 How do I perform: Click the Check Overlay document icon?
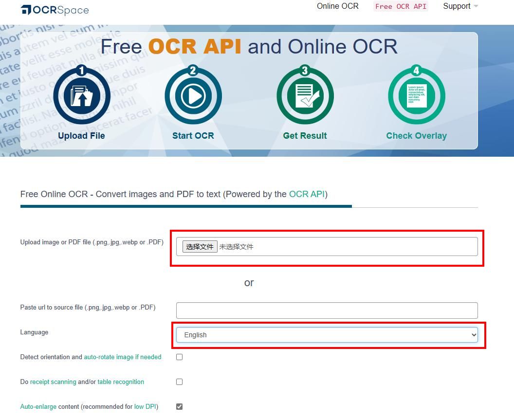417,95
